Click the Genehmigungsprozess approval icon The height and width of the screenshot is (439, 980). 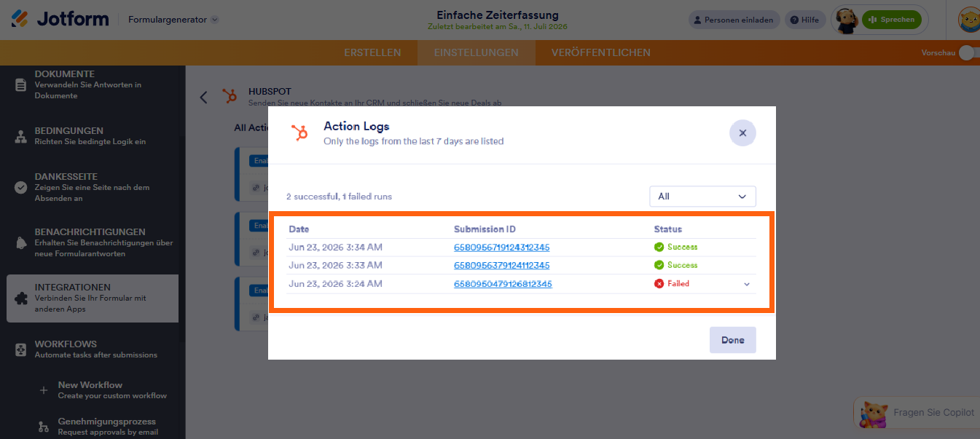coord(42,426)
